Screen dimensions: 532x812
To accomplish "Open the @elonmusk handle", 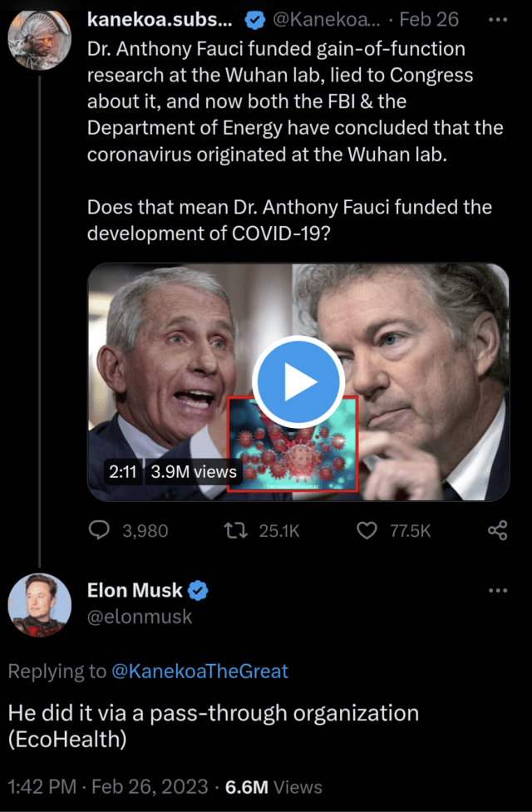I will [x=140, y=617].
